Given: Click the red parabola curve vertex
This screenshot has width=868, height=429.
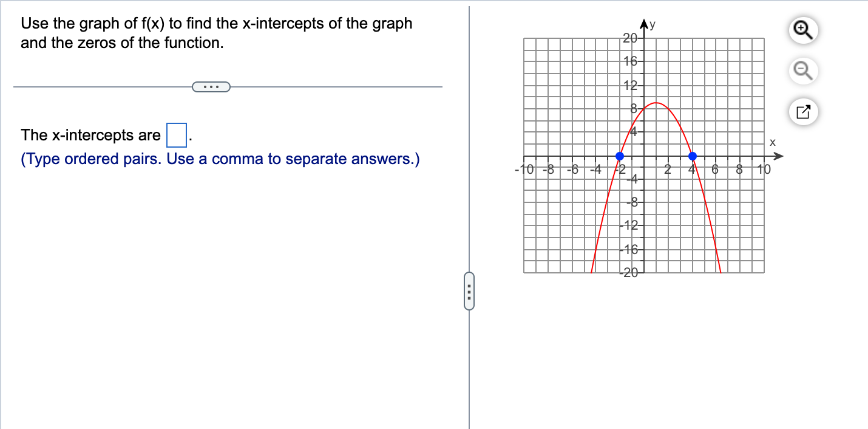Looking at the screenshot, I should (656, 103).
